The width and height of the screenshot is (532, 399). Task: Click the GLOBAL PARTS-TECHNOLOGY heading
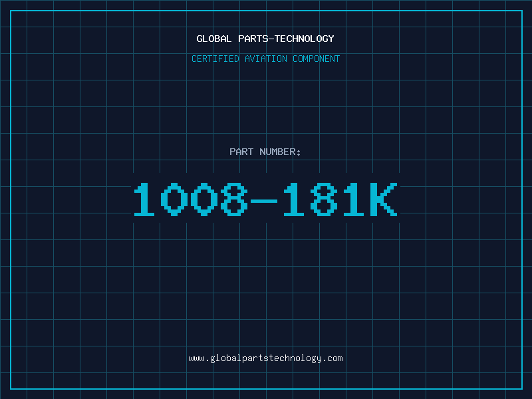click(x=265, y=39)
